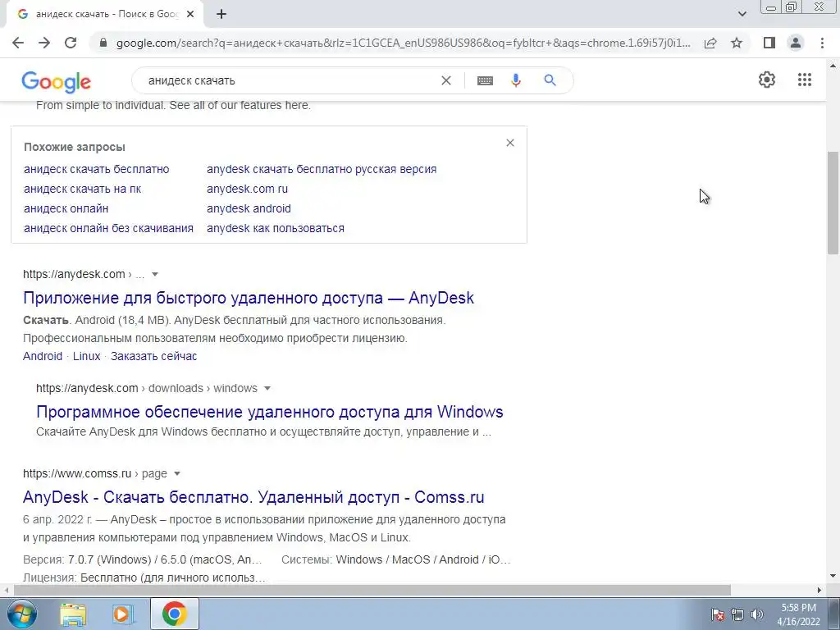Start voice search with the microphone icon
Image resolution: width=840 pixels, height=630 pixels.
(x=516, y=80)
